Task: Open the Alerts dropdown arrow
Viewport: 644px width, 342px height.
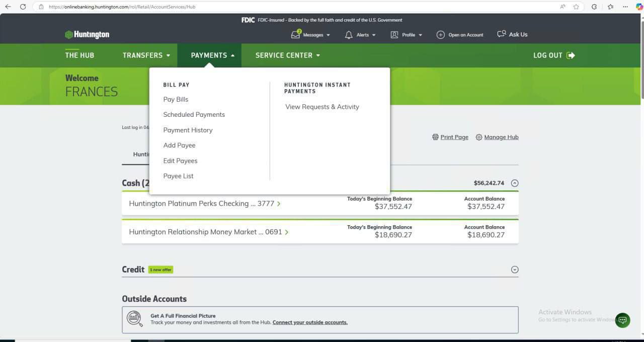Action: (x=374, y=35)
